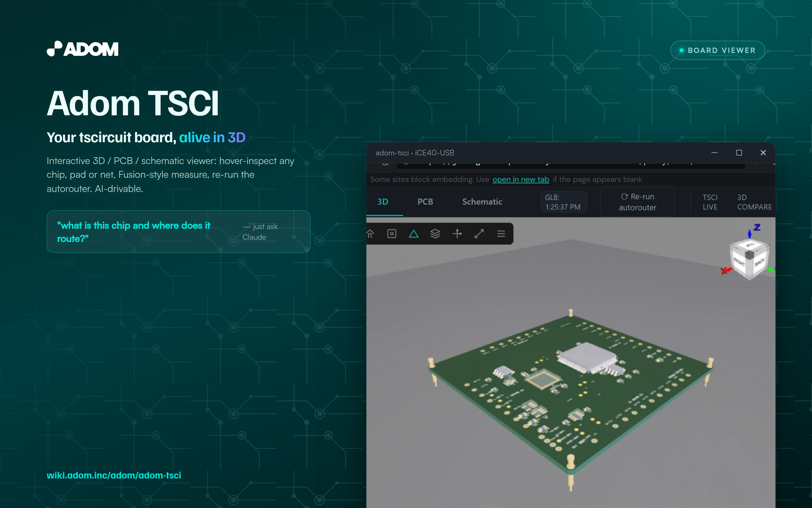Click the orientation view cube
This screenshot has width=812, height=508.
point(749,259)
